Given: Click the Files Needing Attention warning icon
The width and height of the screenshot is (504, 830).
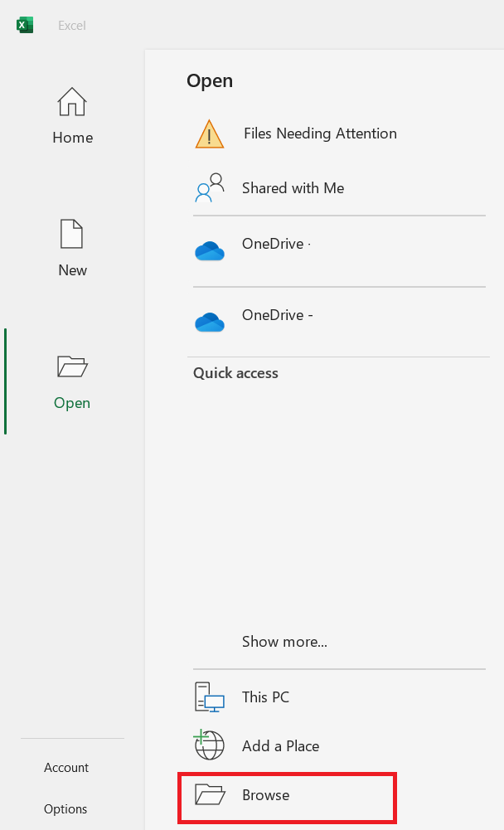Looking at the screenshot, I should pyautogui.click(x=210, y=134).
